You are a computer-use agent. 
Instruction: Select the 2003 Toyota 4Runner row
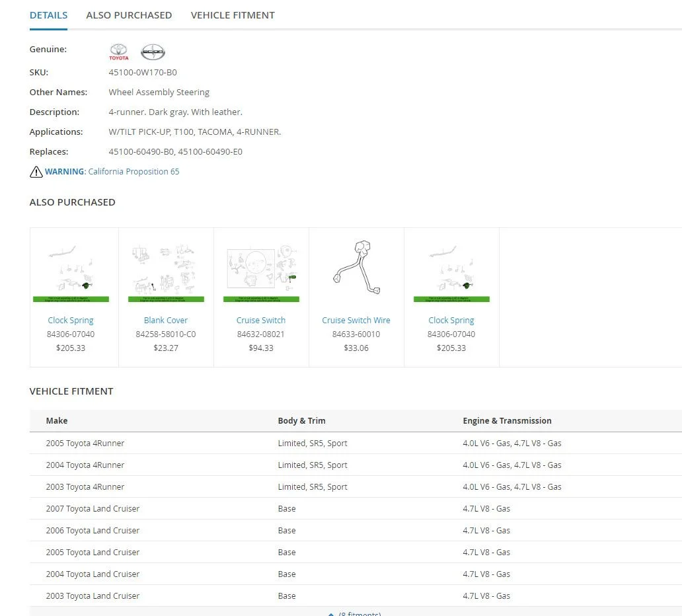[356, 487]
